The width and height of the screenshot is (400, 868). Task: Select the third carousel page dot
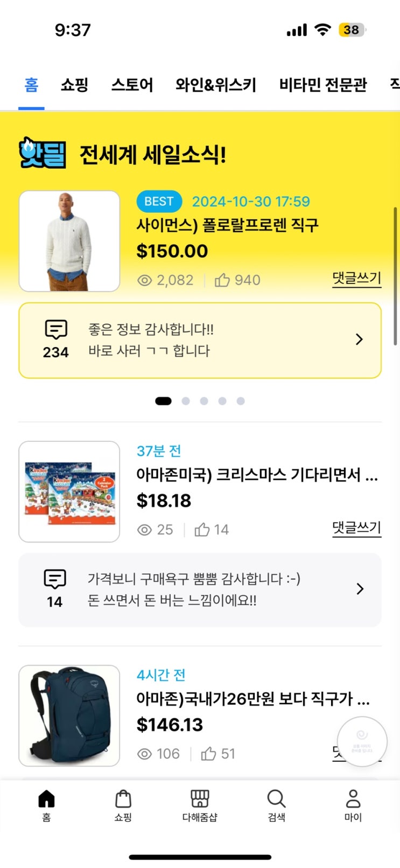(204, 401)
